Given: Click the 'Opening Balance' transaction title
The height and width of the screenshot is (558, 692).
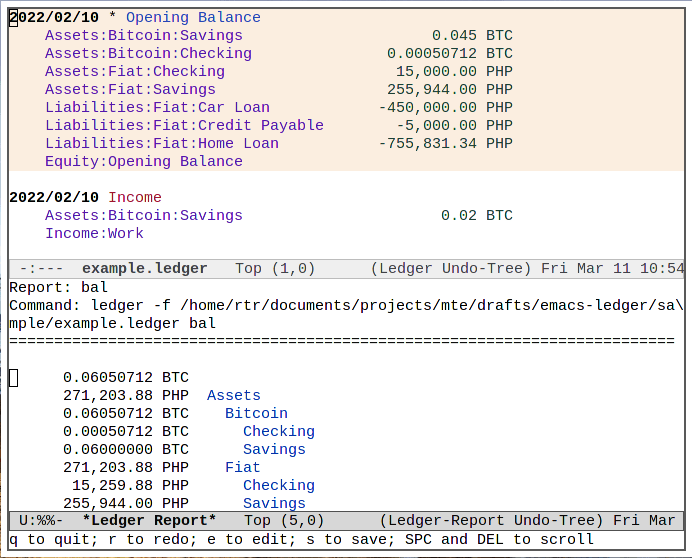Looking at the screenshot, I should (x=193, y=17).
